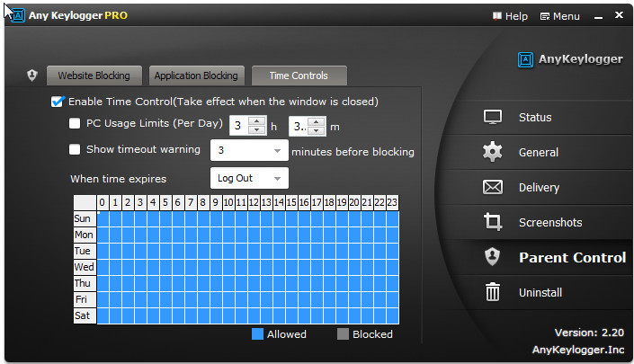
Task: Click the Help book icon
Action: click(x=497, y=16)
